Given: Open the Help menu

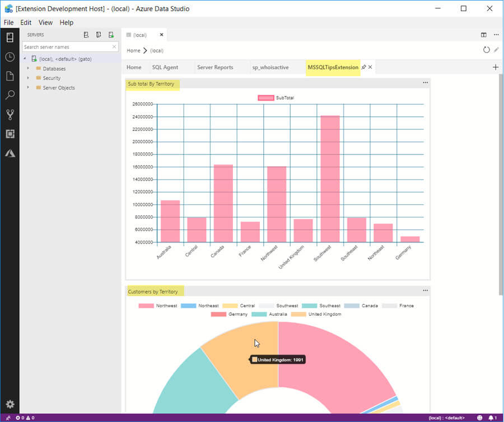Looking at the screenshot, I should (67, 22).
